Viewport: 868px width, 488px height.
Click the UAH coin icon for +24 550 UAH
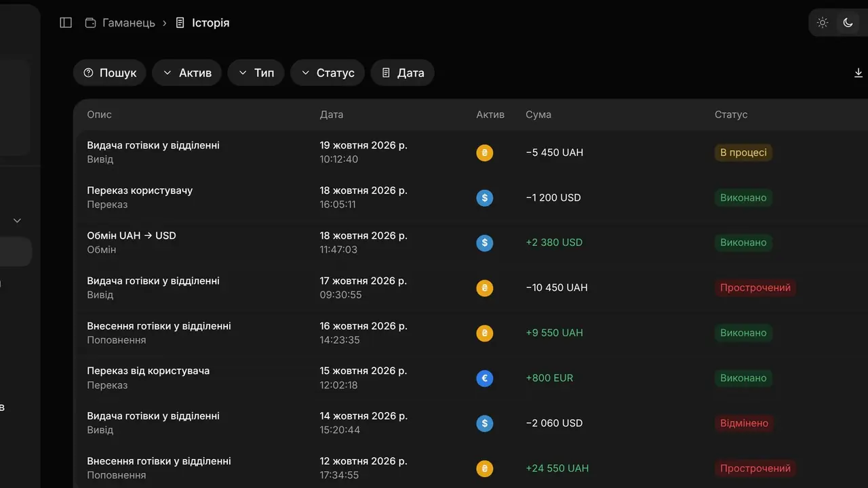(484, 468)
